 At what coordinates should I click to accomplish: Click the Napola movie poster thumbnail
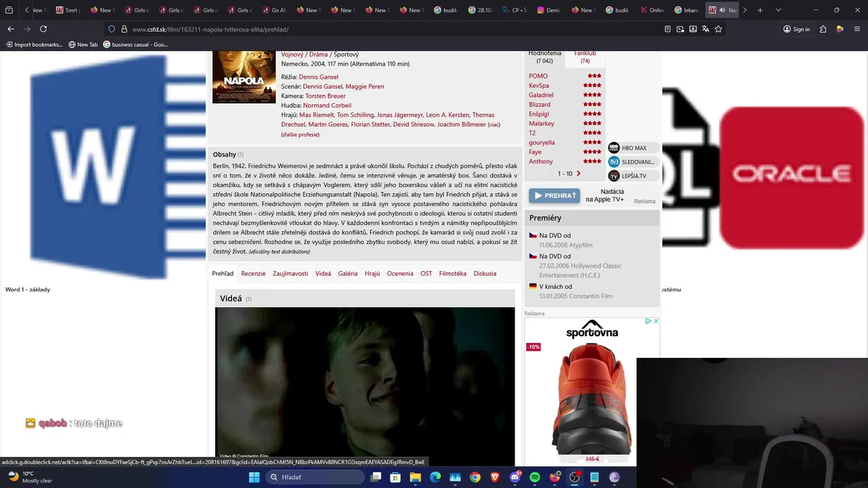pos(244,77)
